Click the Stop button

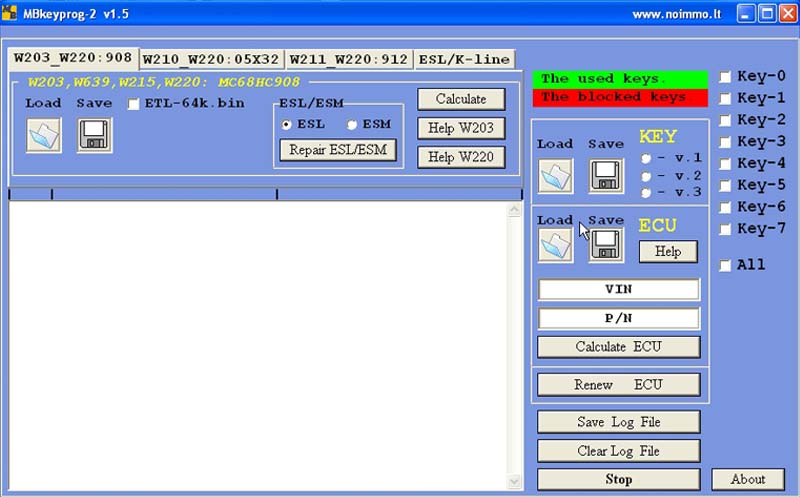tap(619, 480)
